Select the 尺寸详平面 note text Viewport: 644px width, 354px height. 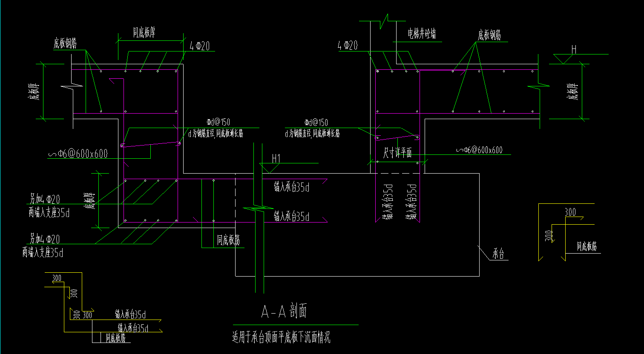point(397,153)
